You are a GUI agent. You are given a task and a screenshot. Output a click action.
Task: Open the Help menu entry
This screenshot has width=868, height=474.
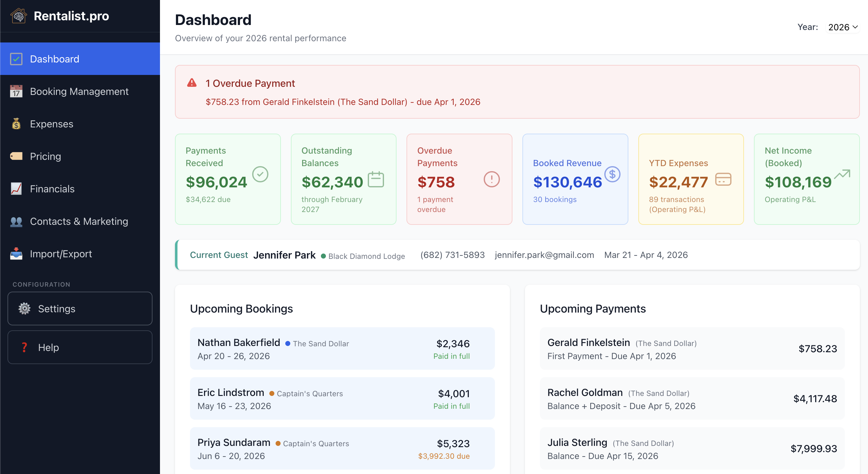(48, 347)
